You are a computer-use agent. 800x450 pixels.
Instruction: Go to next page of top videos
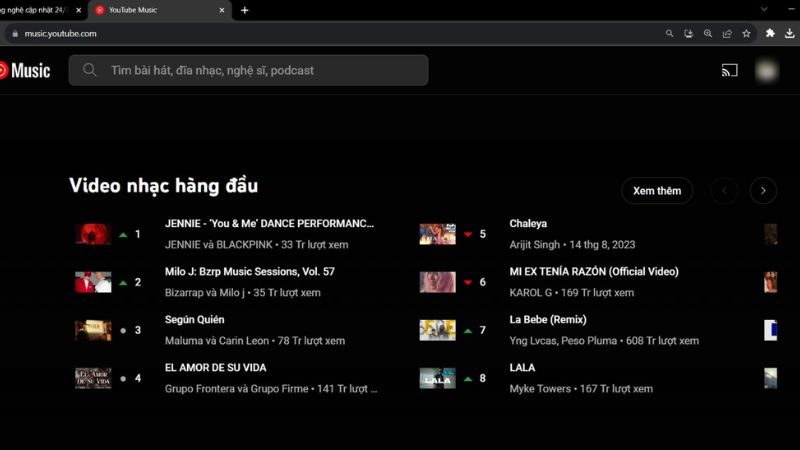click(x=763, y=191)
